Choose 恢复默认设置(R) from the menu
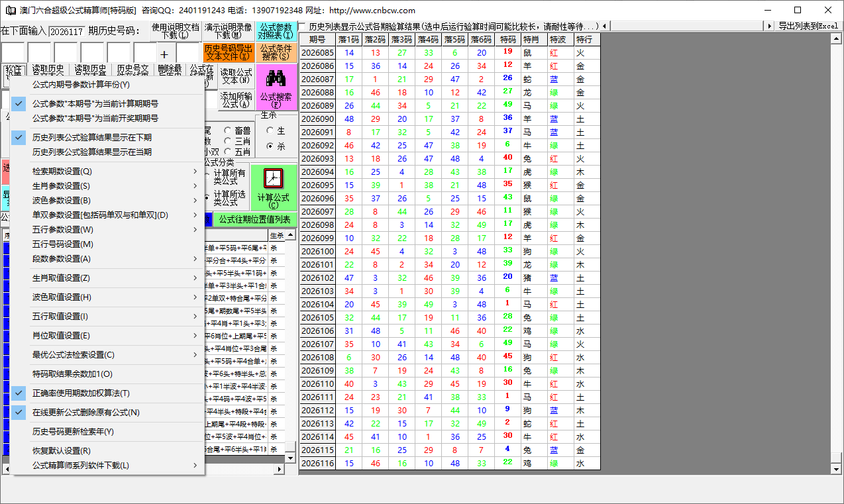This screenshot has height=504, width=844. 62,450
